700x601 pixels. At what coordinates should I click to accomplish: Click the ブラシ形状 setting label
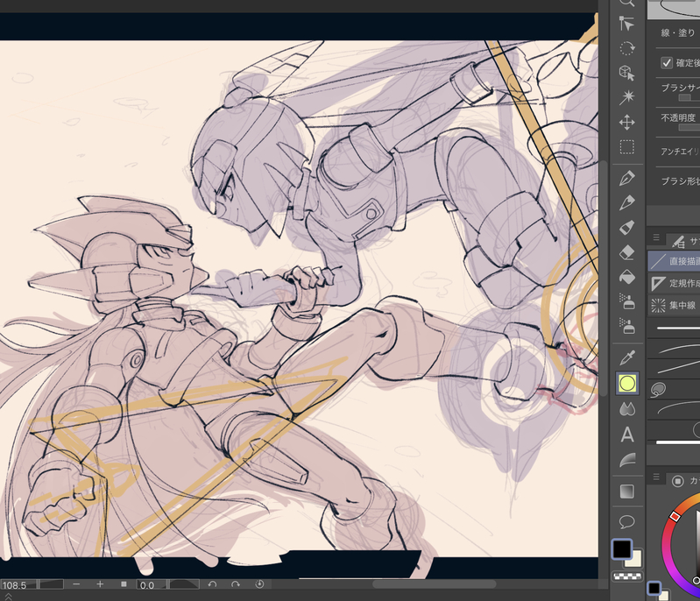680,180
